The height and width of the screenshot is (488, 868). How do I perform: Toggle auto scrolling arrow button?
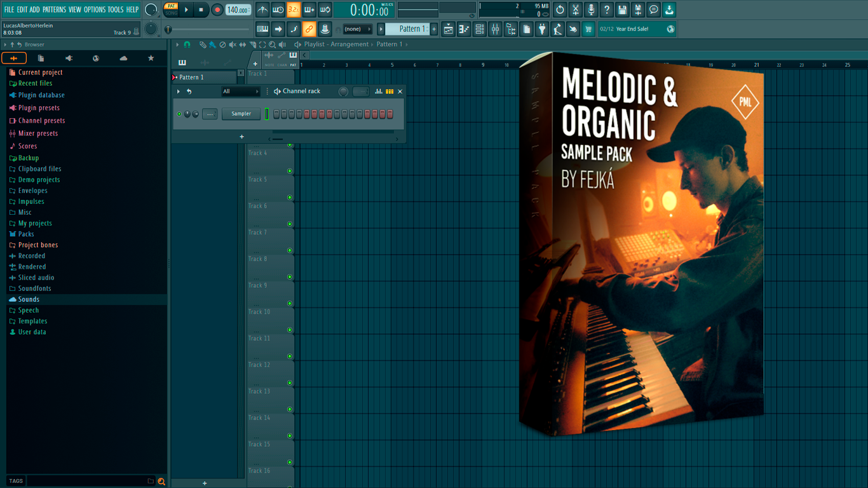tap(278, 29)
